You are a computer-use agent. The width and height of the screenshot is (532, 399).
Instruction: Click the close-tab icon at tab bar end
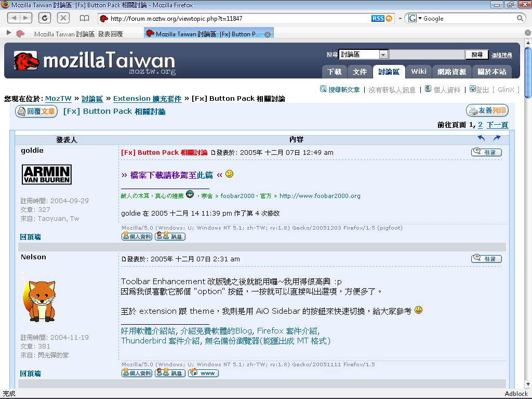pyautogui.click(x=528, y=33)
